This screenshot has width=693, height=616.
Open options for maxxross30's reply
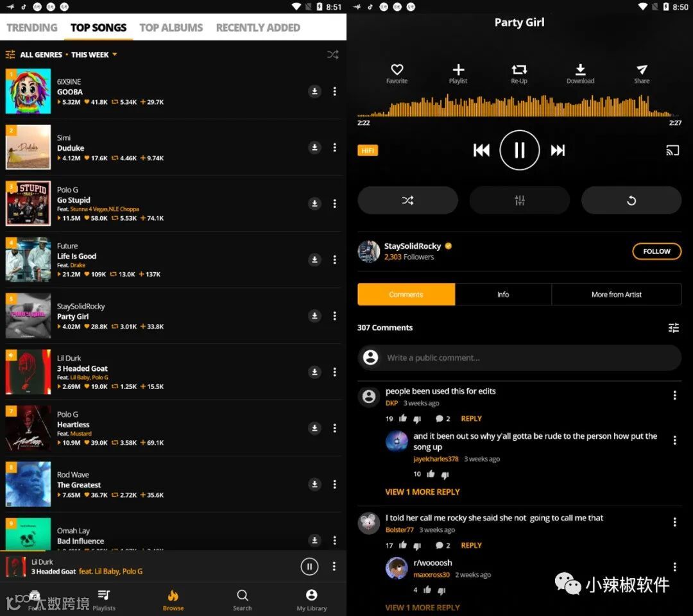(x=674, y=567)
